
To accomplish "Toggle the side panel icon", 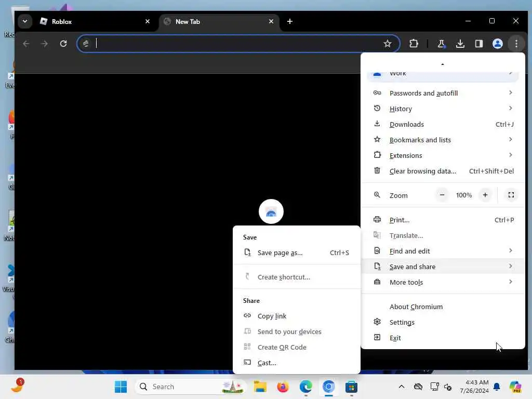I will tap(478, 44).
